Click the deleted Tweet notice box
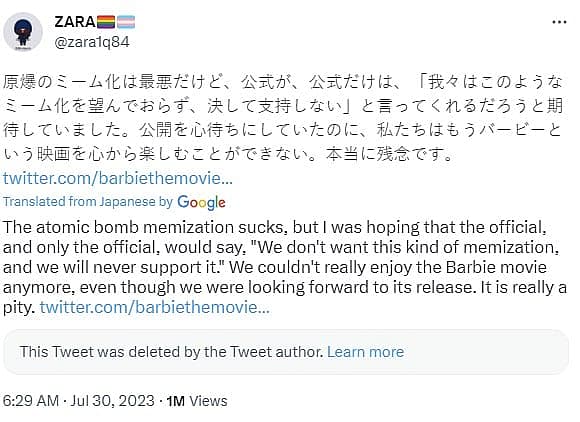 coord(286,352)
